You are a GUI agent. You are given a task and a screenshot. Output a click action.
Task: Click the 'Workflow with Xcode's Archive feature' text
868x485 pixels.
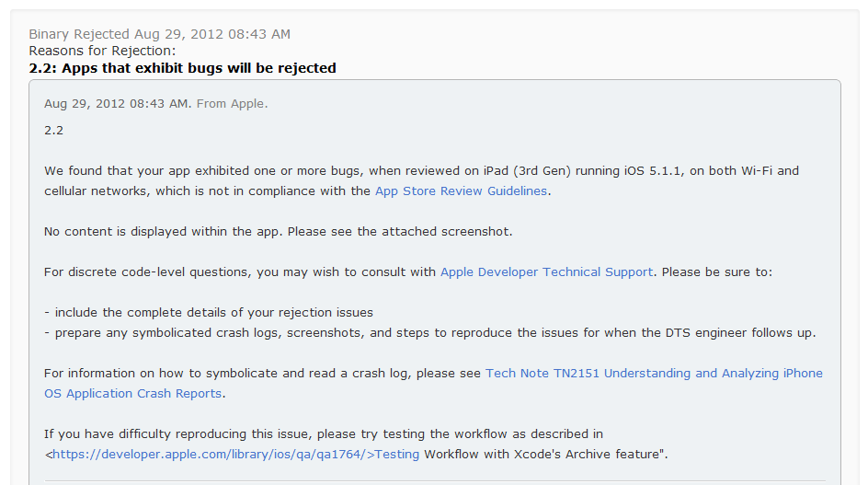point(546,455)
